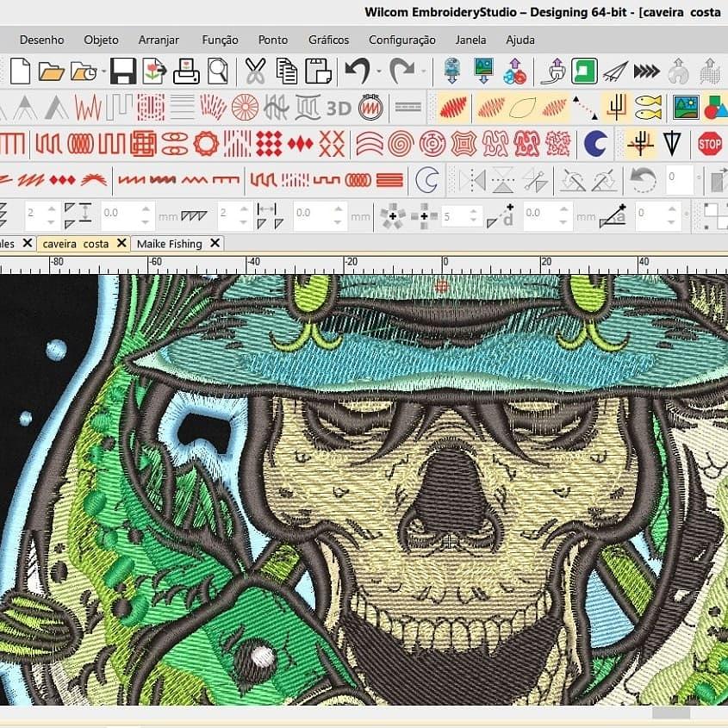This screenshot has width=728, height=728.
Task: Print the design
Action: 186,72
